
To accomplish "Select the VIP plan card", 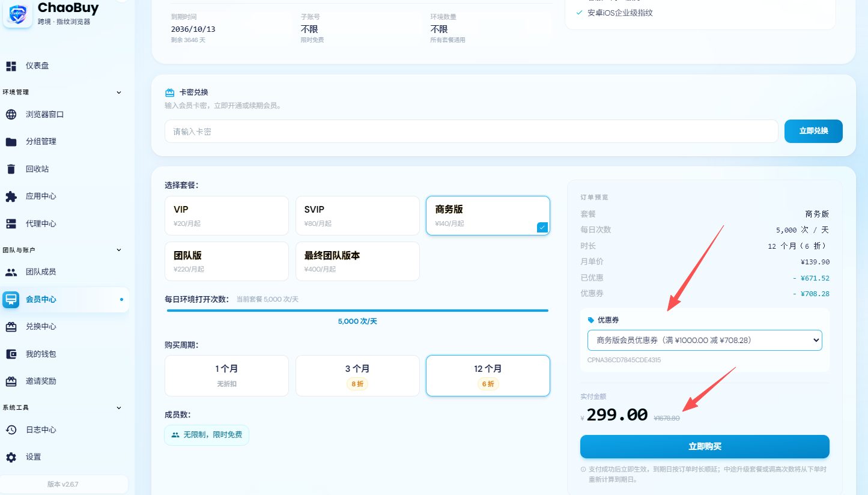I will pyautogui.click(x=226, y=216).
